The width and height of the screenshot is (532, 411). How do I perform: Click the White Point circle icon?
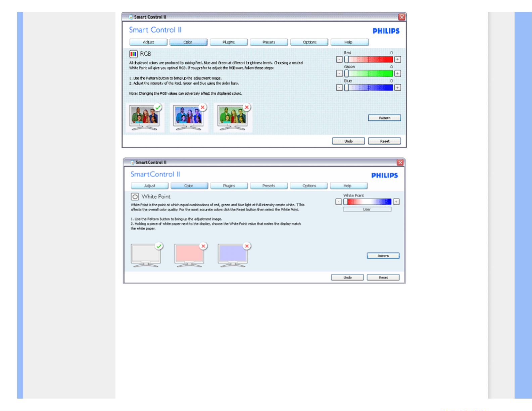coord(135,197)
